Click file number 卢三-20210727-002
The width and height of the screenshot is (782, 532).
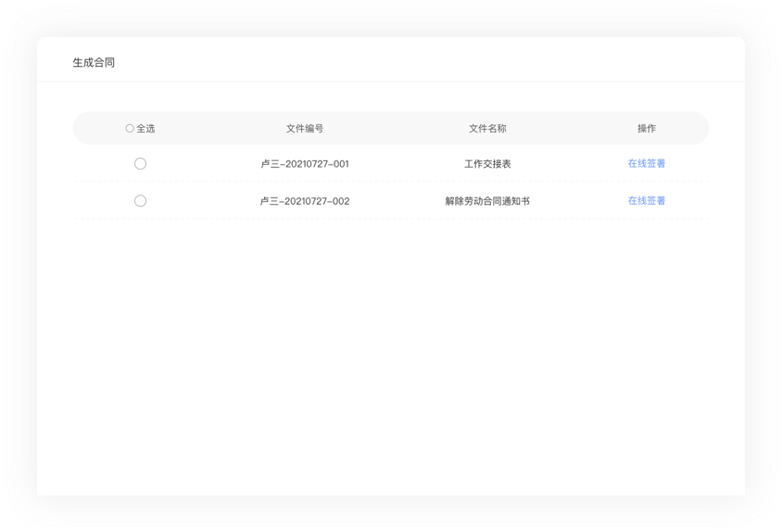pos(305,201)
